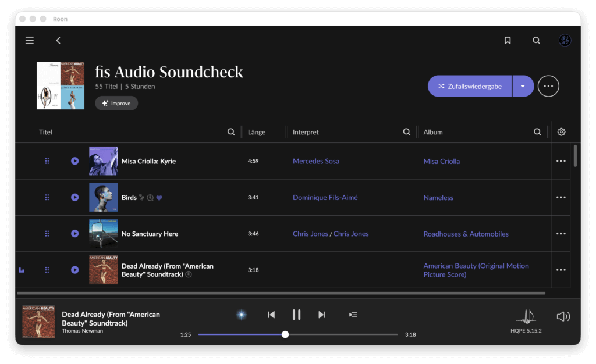This screenshot has height=364, width=596.
Task: Open Mercedes Sosa artist link
Action: (x=316, y=161)
